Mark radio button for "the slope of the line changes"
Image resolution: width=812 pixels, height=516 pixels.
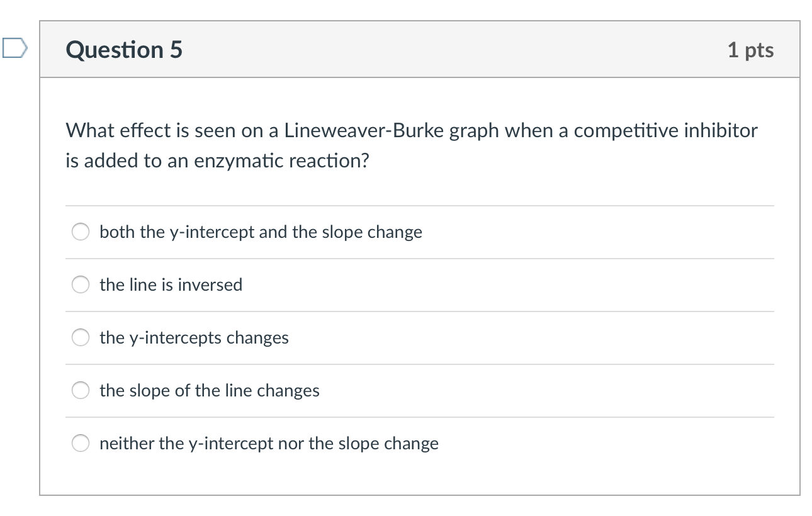pos(81,391)
